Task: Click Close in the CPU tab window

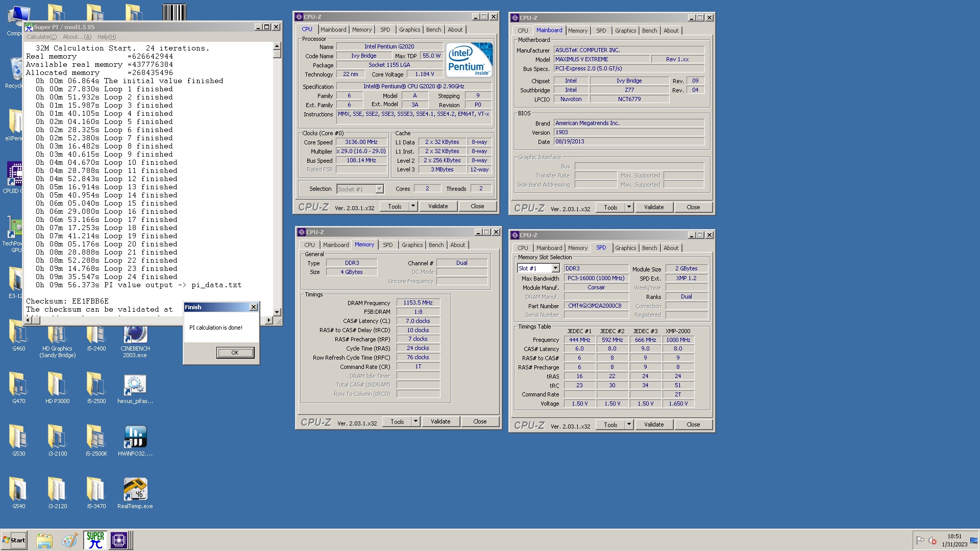Action: pos(477,206)
